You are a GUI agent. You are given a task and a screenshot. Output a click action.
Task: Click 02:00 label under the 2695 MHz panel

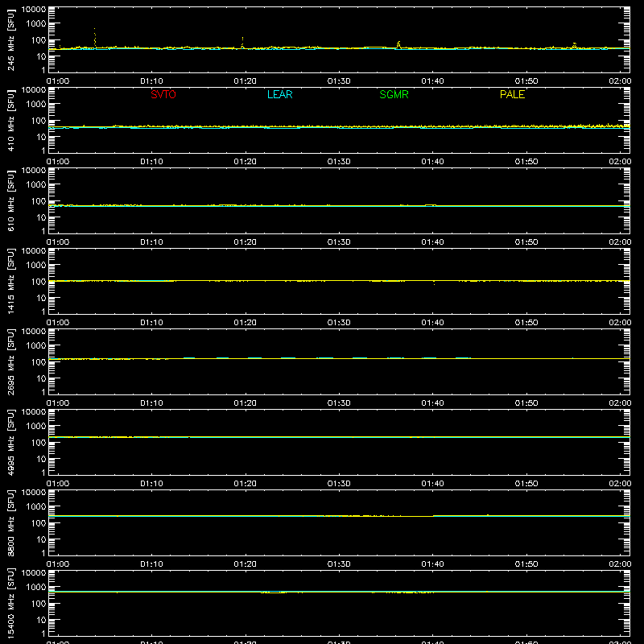pos(620,403)
